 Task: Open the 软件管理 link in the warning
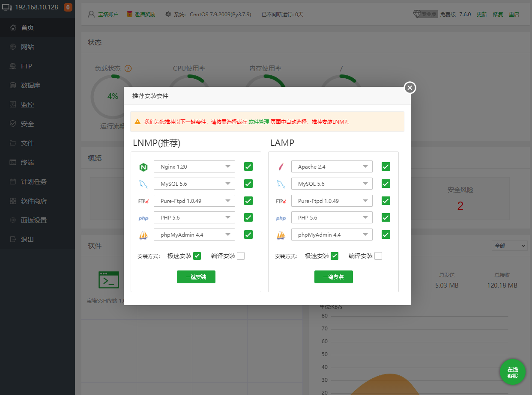point(259,122)
